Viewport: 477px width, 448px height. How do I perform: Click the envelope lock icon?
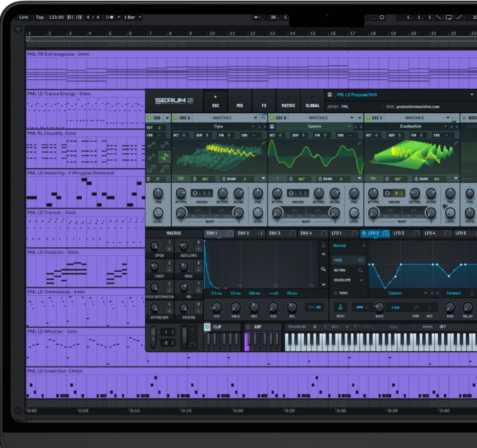pos(323,245)
